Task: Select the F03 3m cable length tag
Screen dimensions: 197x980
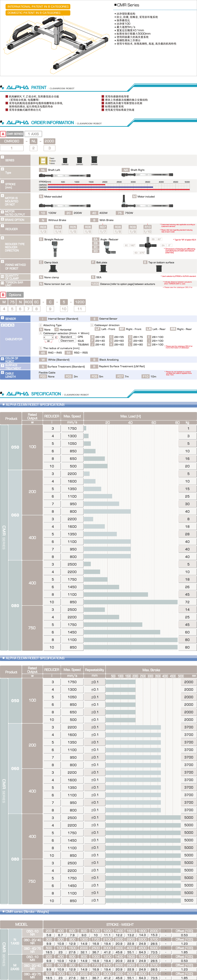Action: (69, 377)
